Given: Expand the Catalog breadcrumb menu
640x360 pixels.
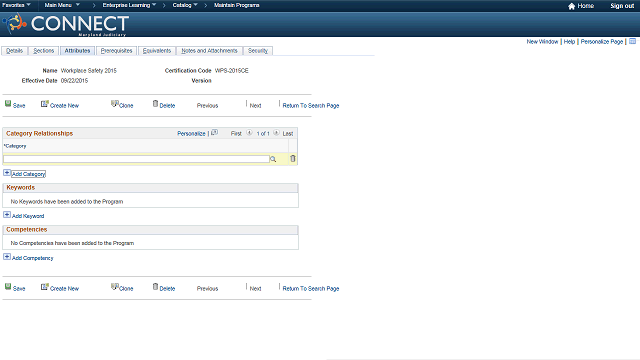Looking at the screenshot, I should point(185,5).
